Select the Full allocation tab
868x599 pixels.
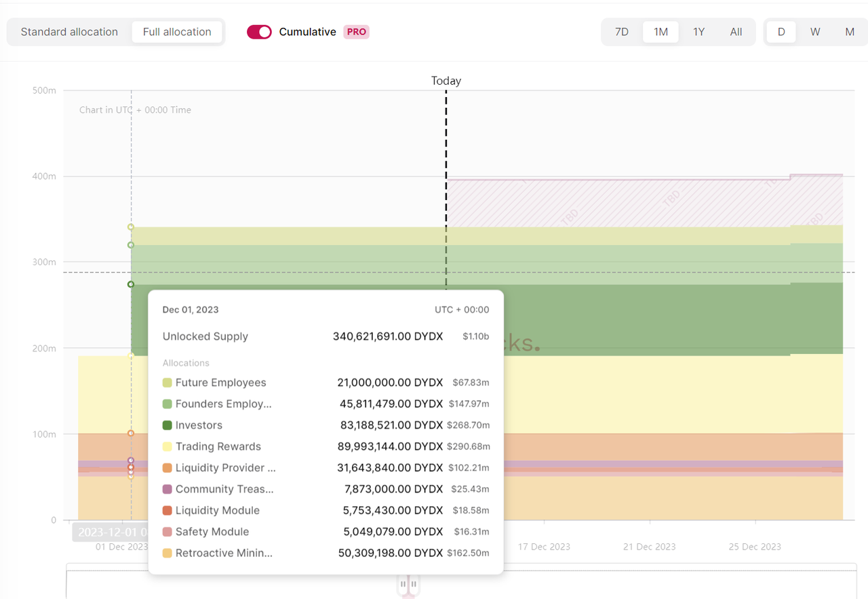click(177, 32)
